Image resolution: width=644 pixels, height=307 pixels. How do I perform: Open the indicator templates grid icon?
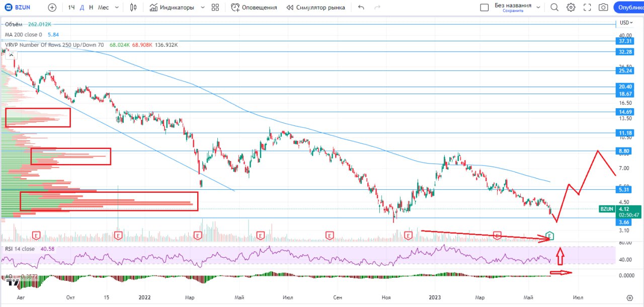[215, 8]
